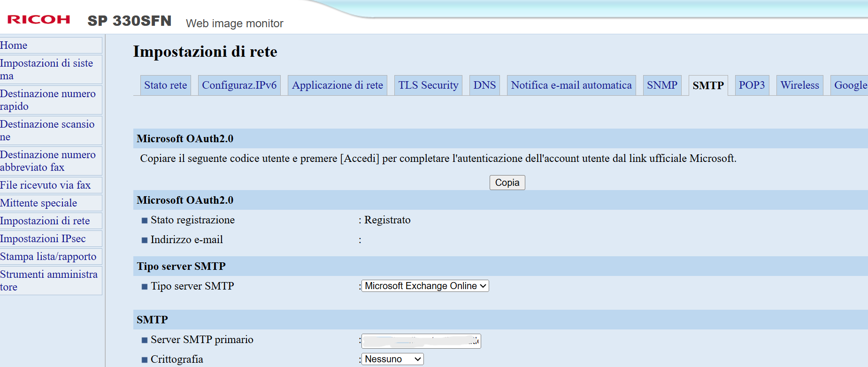Viewport: 868px width, 367px height.
Task: Select the SMTP tab
Action: [708, 85]
